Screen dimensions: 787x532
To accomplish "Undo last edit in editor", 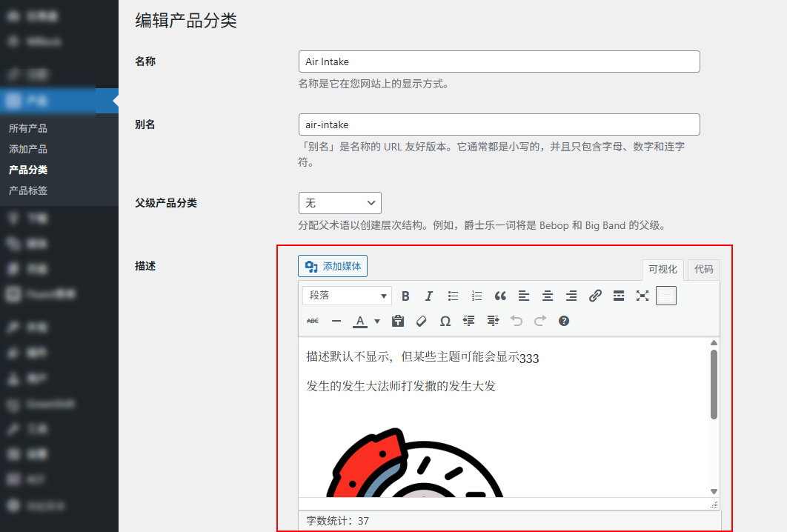I will coord(517,322).
